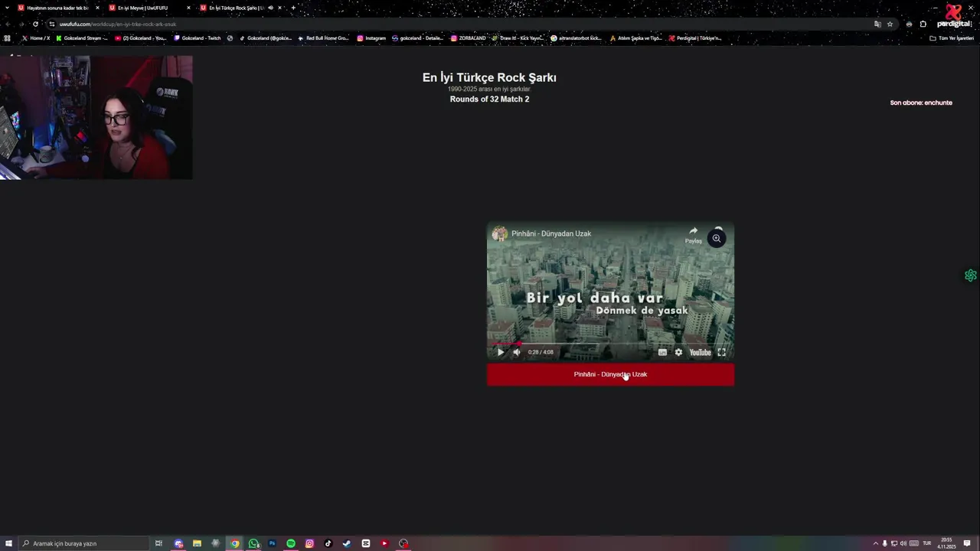This screenshot has height=551, width=980.
Task: Open Gokceland Stream bookmark
Action: [82, 38]
